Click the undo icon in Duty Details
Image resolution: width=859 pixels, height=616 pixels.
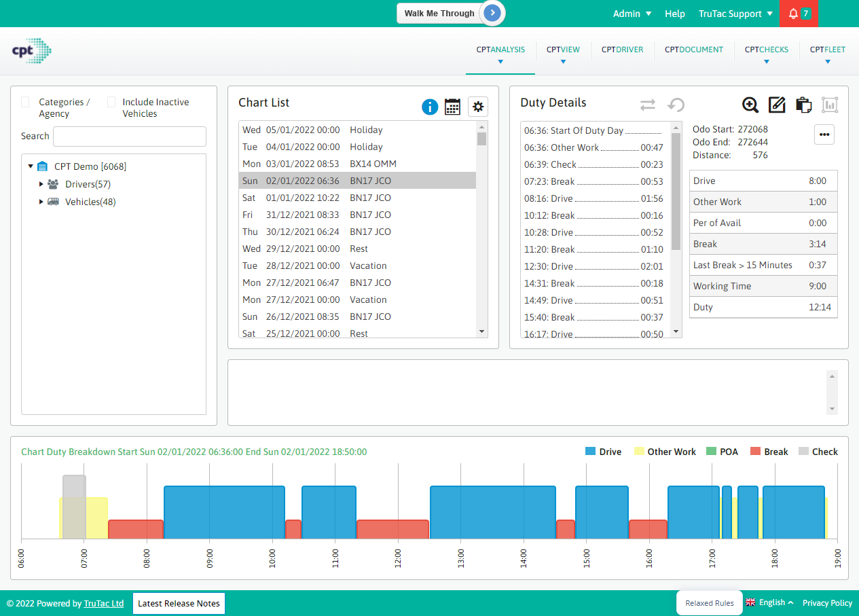click(675, 105)
